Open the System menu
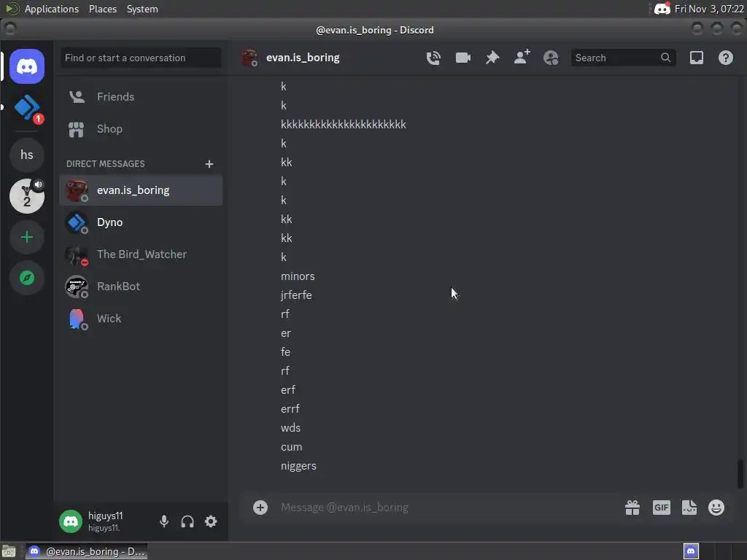Screen dimensions: 747x560 click(142, 9)
